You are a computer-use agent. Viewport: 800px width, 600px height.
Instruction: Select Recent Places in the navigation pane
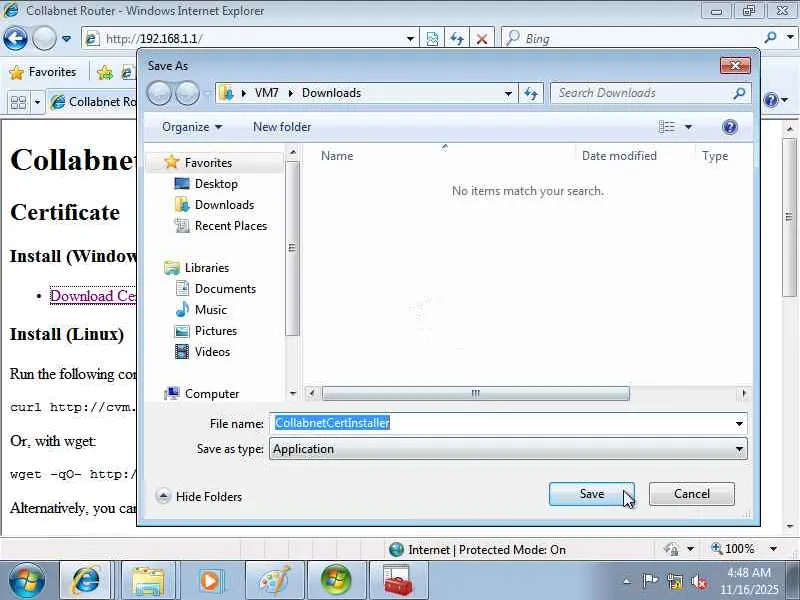[231, 226]
